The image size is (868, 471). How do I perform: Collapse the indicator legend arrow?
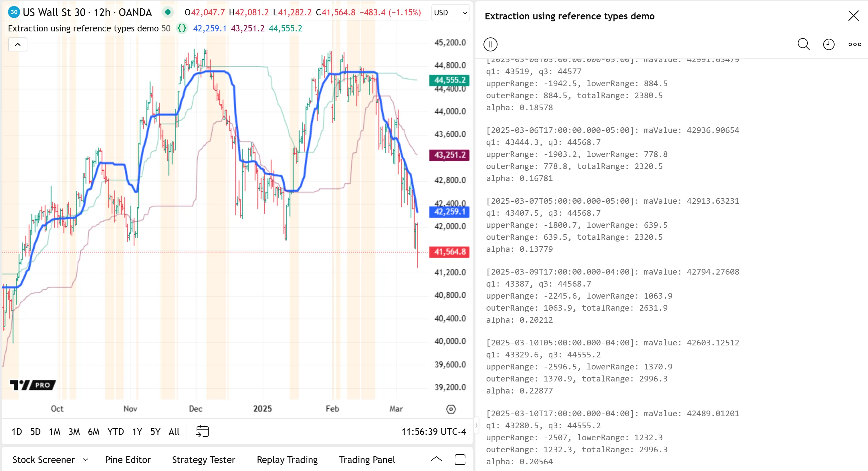17,44
